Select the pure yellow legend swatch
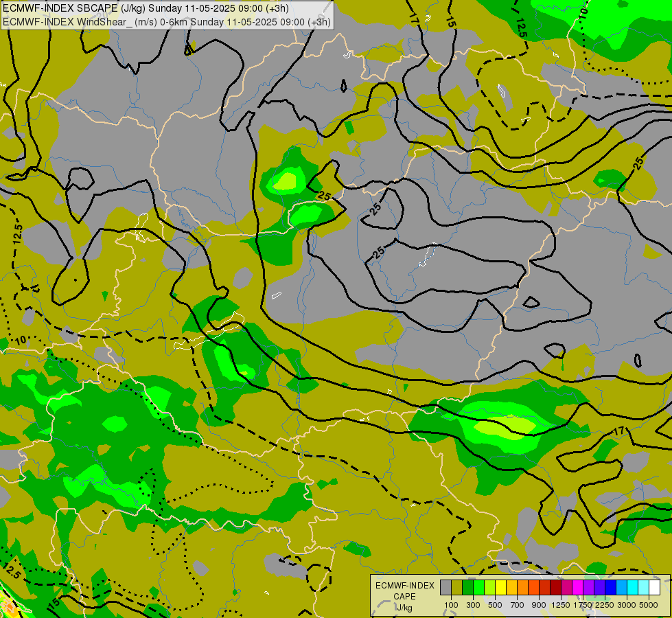The width and height of the screenshot is (672, 618). [x=500, y=588]
